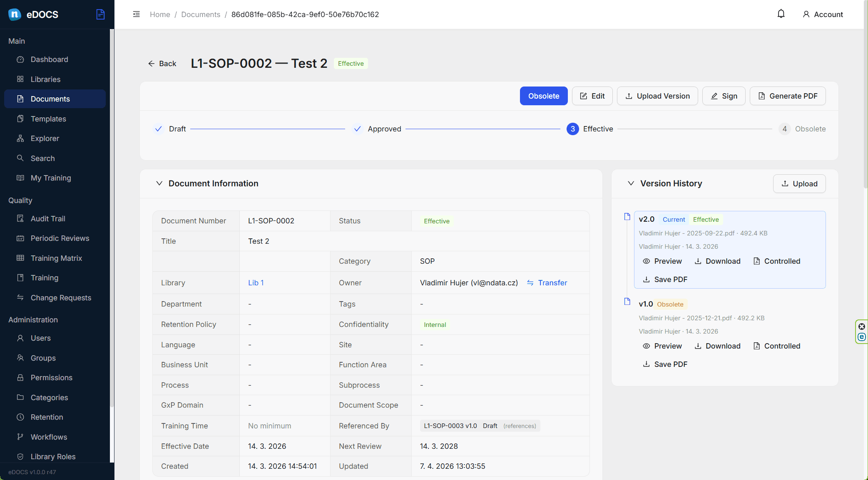This screenshot has width=868, height=480.
Task: Click the v1.0 Obsolete status tag
Action: [x=670, y=304]
